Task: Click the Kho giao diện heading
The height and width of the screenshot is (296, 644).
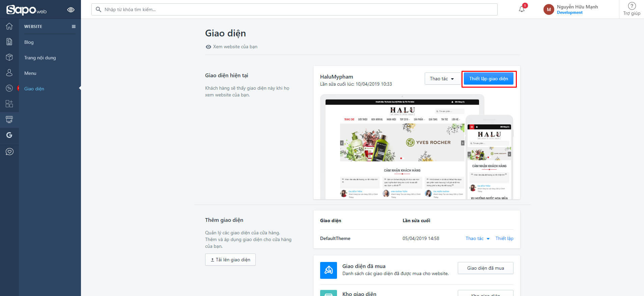Action: tap(359, 294)
